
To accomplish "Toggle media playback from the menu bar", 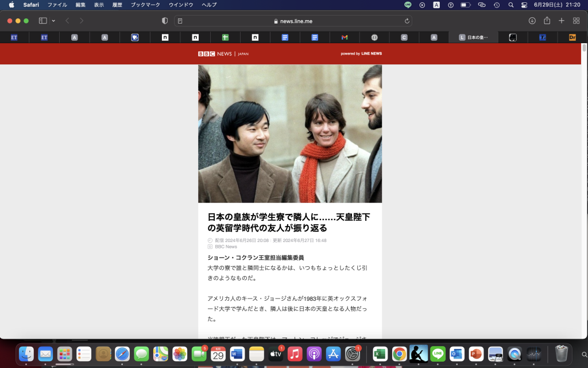I will [421, 5].
